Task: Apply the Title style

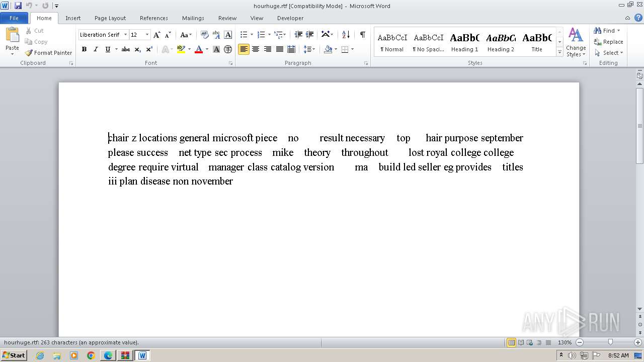Action: [x=537, y=42]
